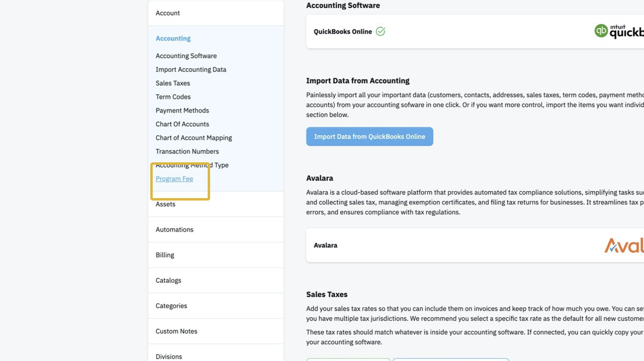Click the QuickBooks Online connected checkmark icon

tap(380, 32)
